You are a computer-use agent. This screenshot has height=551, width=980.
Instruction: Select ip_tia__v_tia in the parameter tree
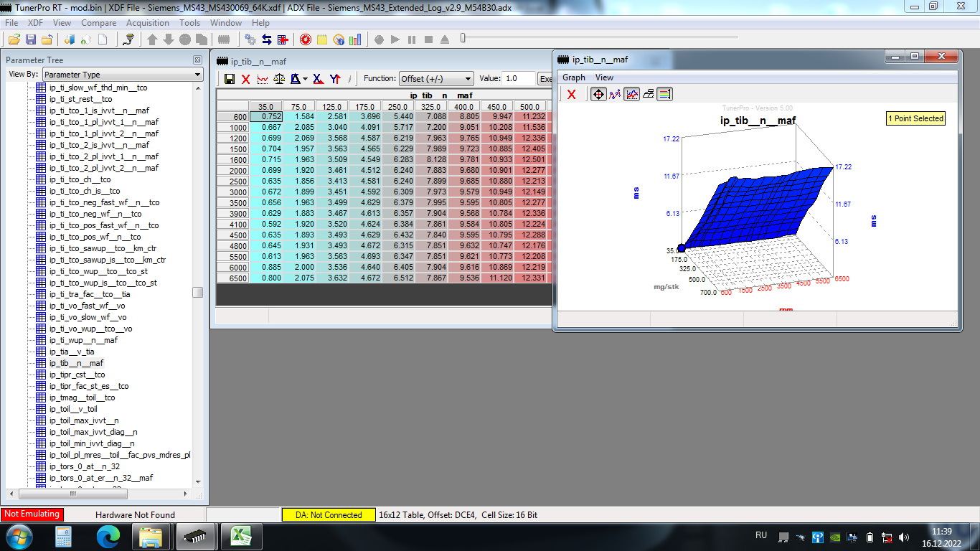pyautogui.click(x=72, y=352)
